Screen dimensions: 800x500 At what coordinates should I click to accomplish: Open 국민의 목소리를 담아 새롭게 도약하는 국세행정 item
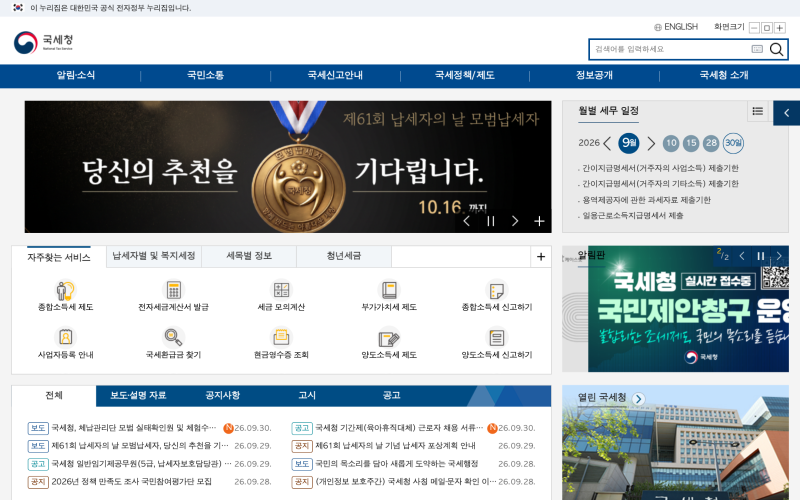[x=397, y=464]
